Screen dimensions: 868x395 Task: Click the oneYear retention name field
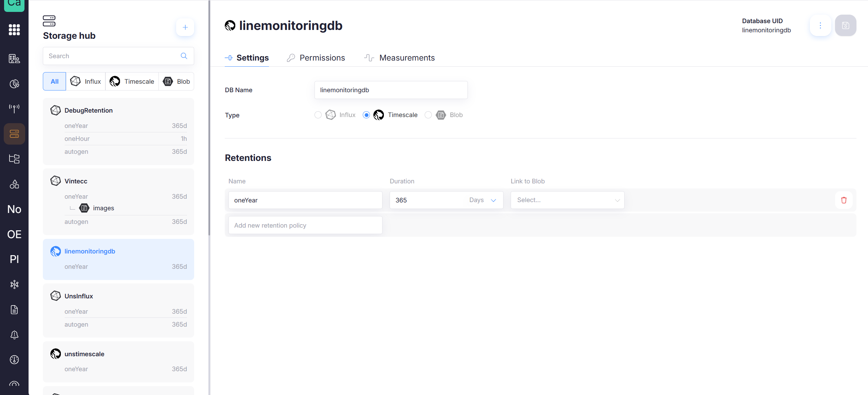(x=305, y=200)
